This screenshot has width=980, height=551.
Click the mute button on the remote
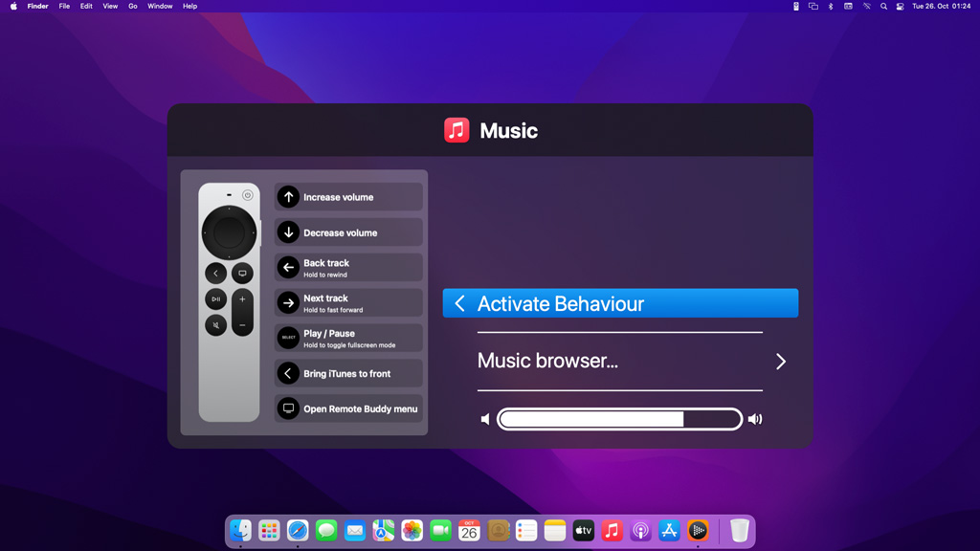[x=215, y=325]
